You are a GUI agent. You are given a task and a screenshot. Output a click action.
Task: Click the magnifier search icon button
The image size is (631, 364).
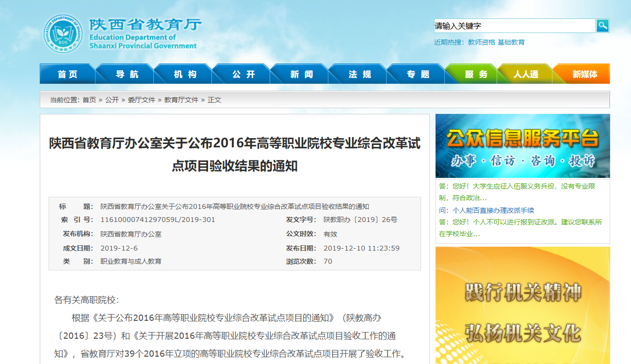tap(602, 26)
